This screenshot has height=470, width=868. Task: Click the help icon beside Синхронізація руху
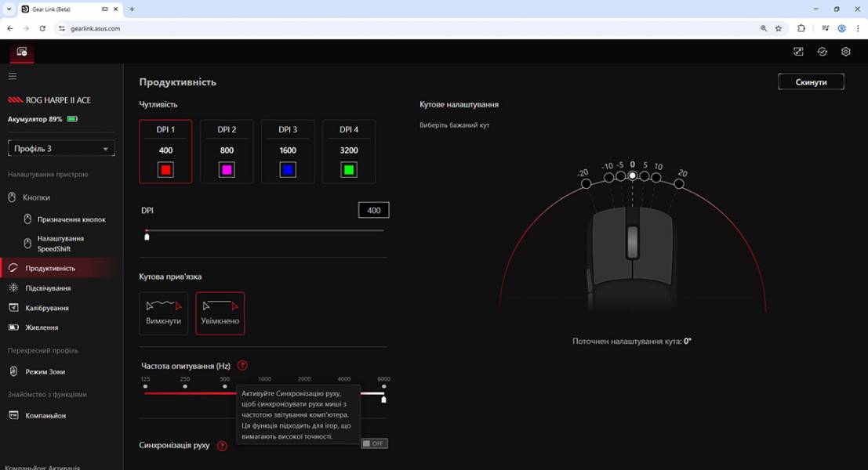[222, 446]
